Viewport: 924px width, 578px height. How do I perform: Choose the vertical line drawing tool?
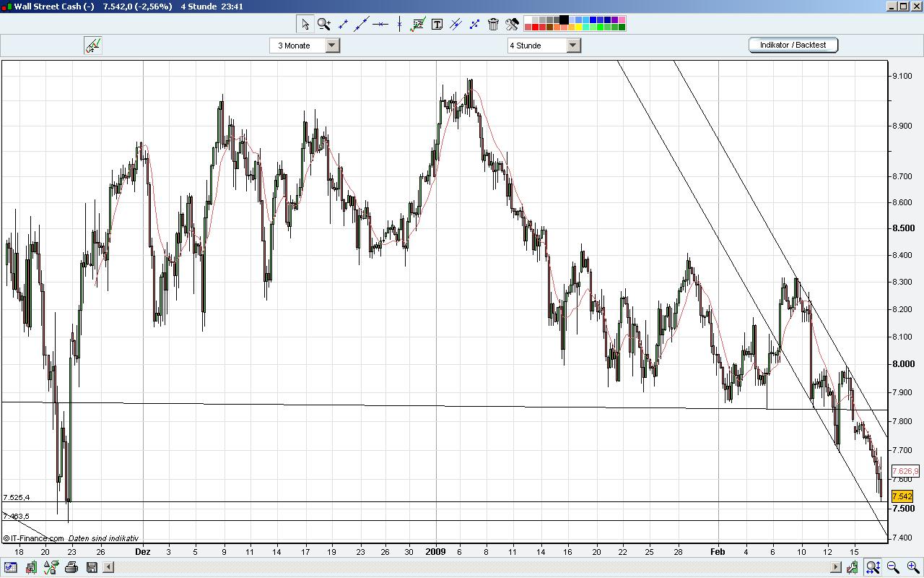(398, 24)
